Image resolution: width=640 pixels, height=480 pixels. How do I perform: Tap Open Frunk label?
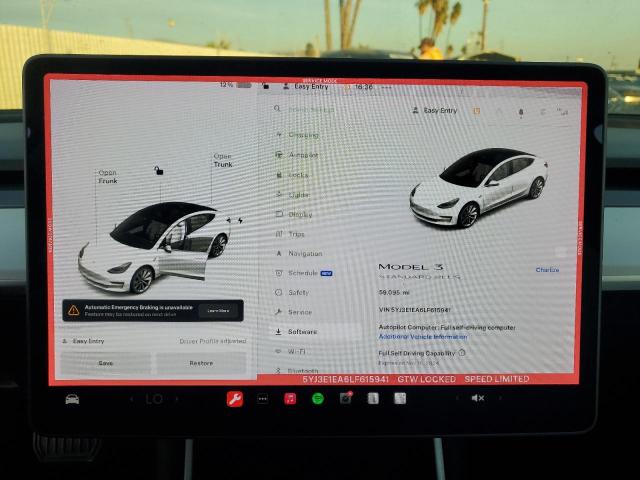coord(108,177)
